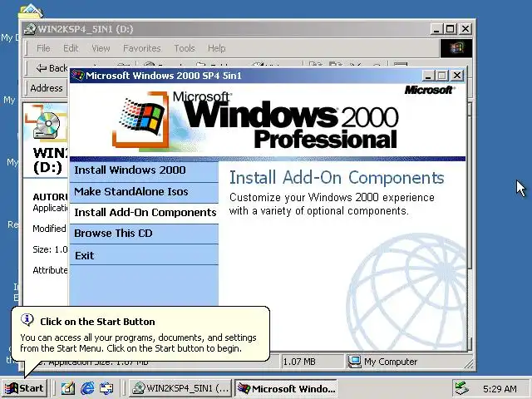Viewport: 532px width, 399px height.
Task: Click installer title bar Windows flag icon
Action: tap(77, 76)
